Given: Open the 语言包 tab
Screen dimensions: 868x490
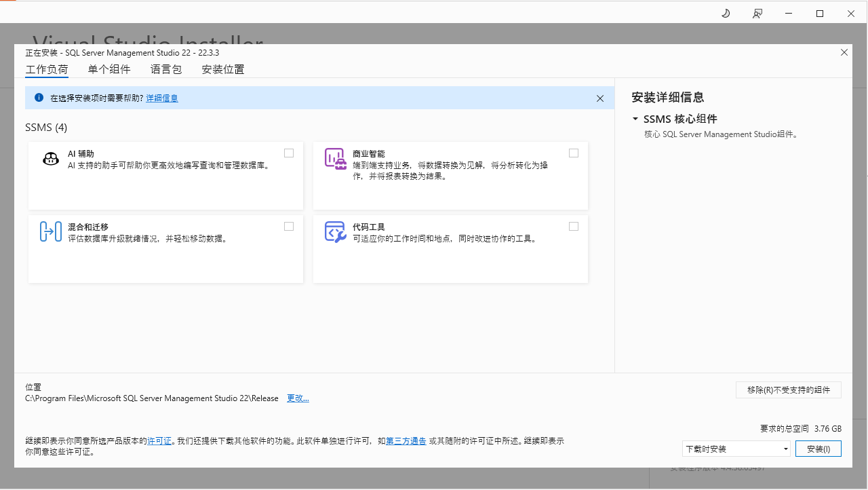Looking at the screenshot, I should (x=166, y=69).
